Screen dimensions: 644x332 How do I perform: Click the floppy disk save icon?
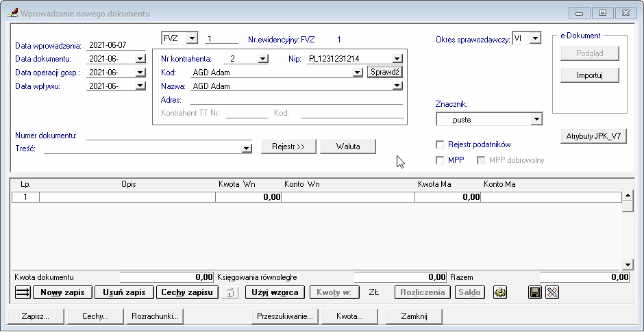[536, 292]
